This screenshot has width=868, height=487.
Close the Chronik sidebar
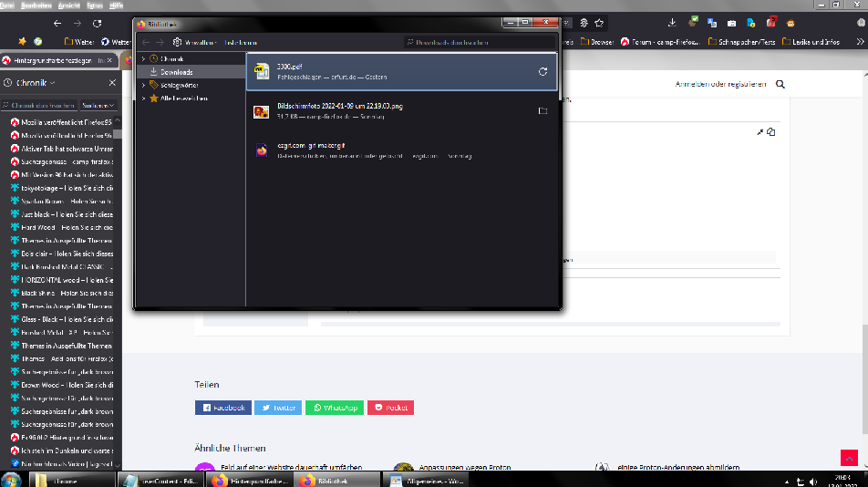click(x=112, y=82)
